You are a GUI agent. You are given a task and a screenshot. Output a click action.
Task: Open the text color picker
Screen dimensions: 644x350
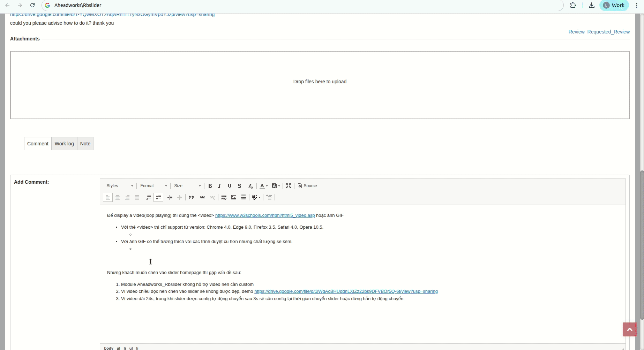tap(263, 186)
